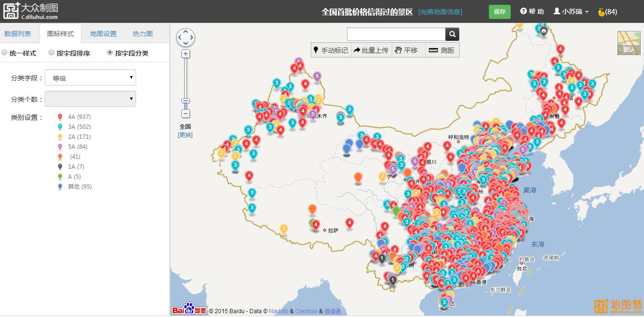Switch to the 数据列表 tab
This screenshot has width=644, height=317.
pos(18,34)
